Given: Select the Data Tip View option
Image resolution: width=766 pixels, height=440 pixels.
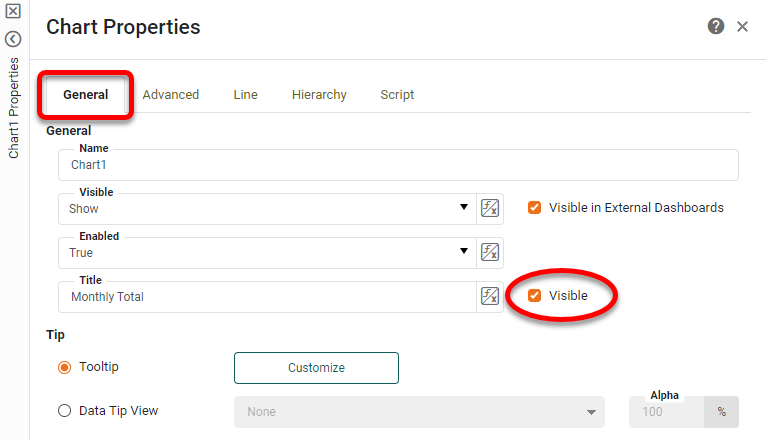Looking at the screenshot, I should 65,410.
